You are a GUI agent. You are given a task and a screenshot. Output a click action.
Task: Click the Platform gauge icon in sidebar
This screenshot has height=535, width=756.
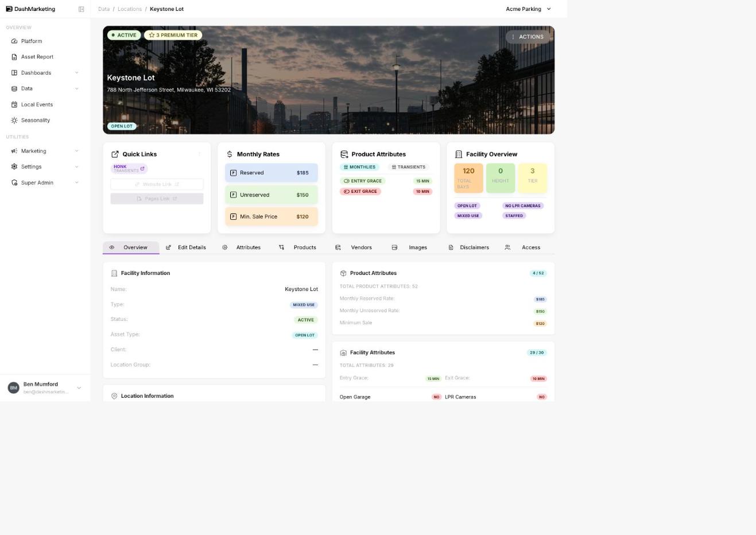click(14, 41)
